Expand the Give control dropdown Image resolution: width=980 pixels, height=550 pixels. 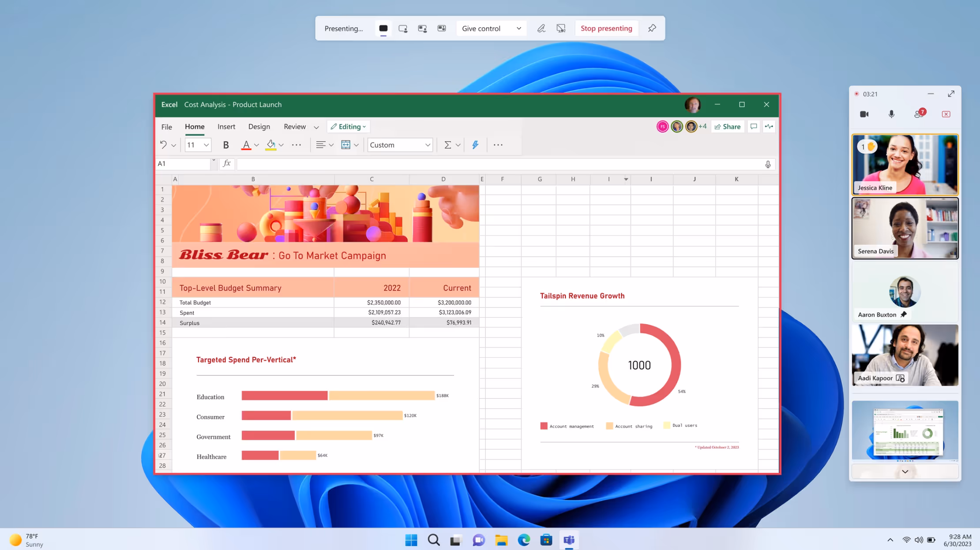pos(518,28)
